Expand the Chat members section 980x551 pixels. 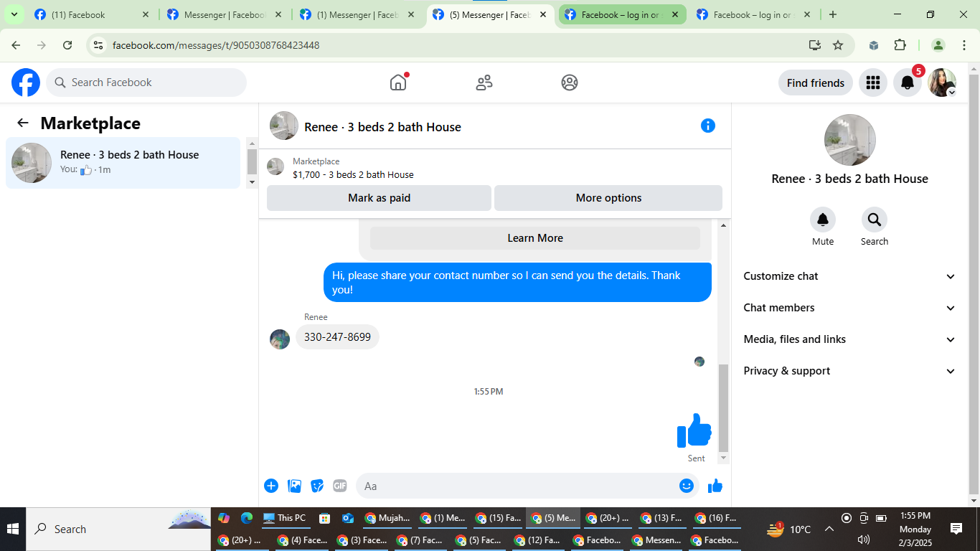[x=850, y=308]
